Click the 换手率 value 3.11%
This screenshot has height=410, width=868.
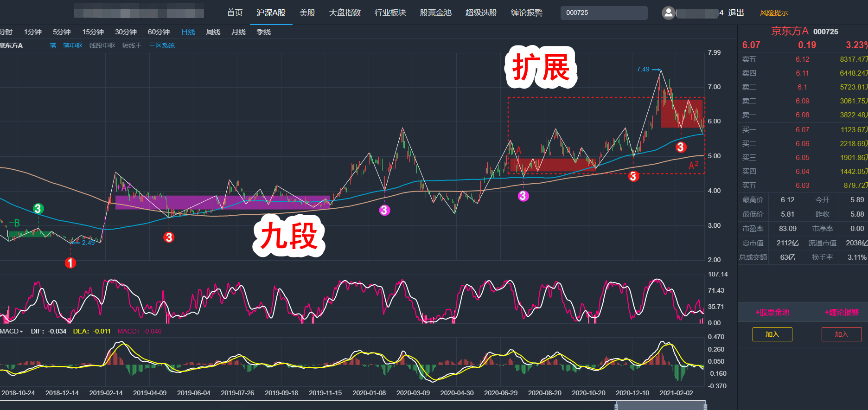[857, 257]
